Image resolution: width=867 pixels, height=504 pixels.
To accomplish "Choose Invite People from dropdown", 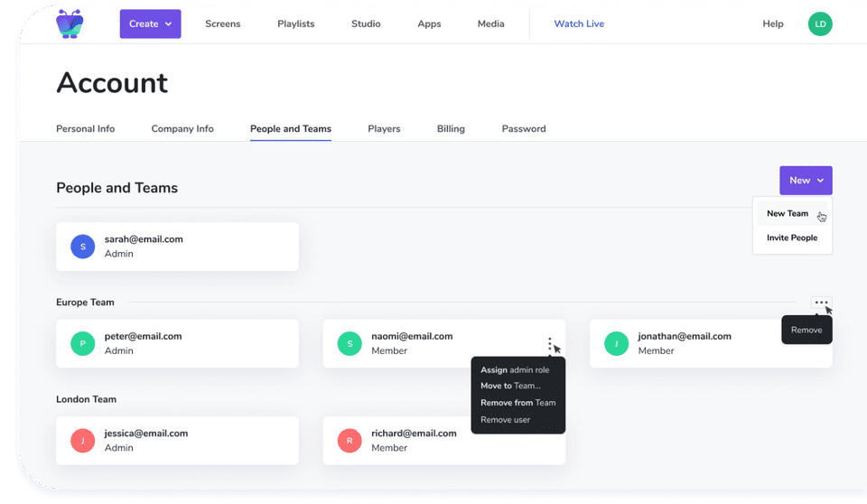I will point(792,238).
